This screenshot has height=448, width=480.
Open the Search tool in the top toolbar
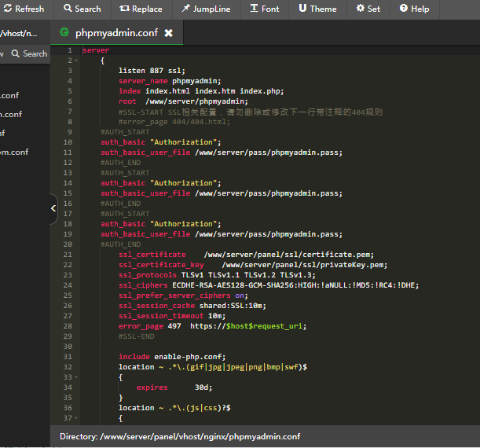[81, 9]
